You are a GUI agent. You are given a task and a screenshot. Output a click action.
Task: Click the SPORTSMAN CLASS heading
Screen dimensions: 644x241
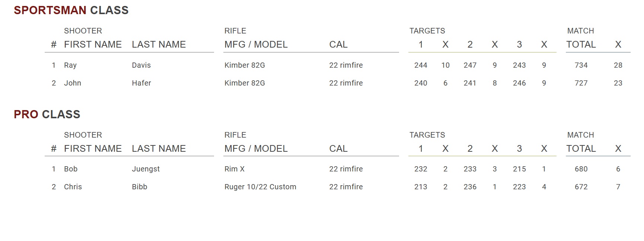coord(71,10)
